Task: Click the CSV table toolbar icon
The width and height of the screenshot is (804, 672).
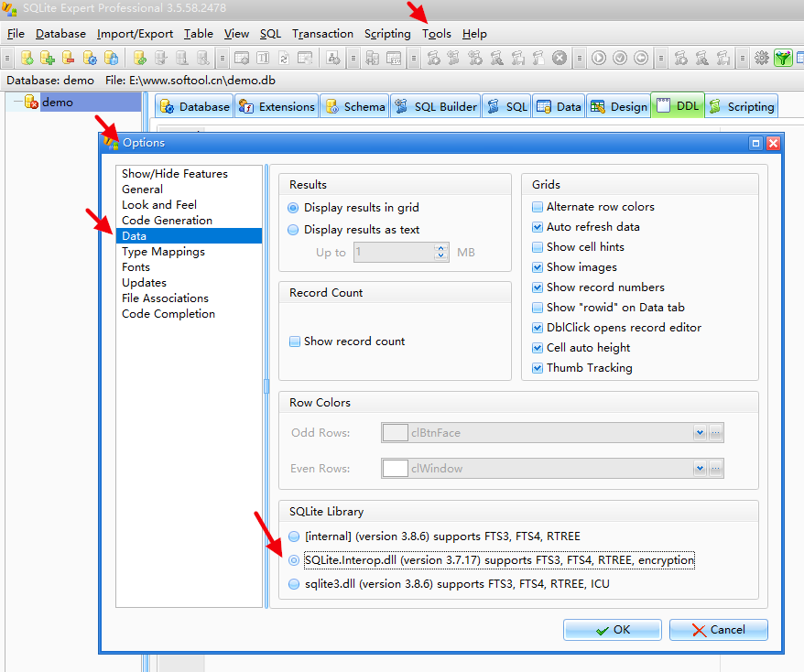Action: [393, 58]
